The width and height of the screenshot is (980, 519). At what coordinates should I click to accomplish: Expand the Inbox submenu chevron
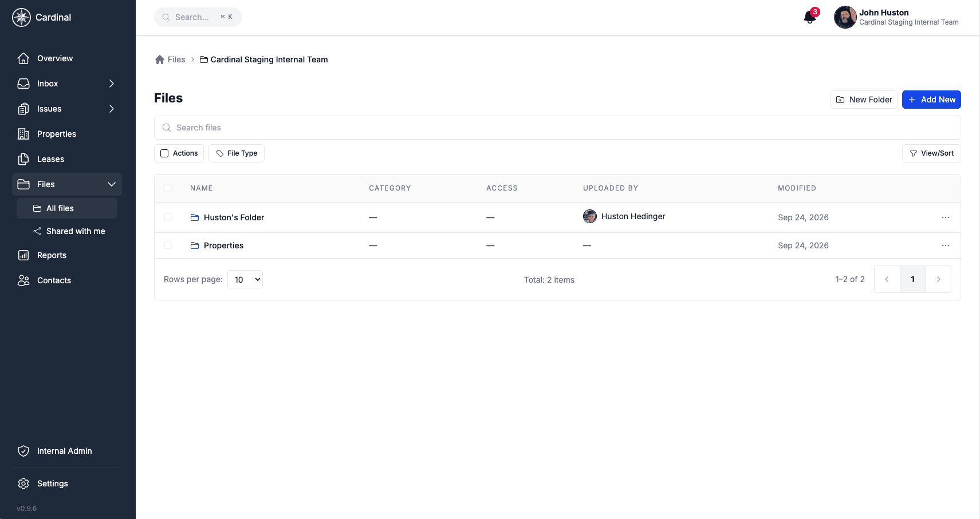112,84
